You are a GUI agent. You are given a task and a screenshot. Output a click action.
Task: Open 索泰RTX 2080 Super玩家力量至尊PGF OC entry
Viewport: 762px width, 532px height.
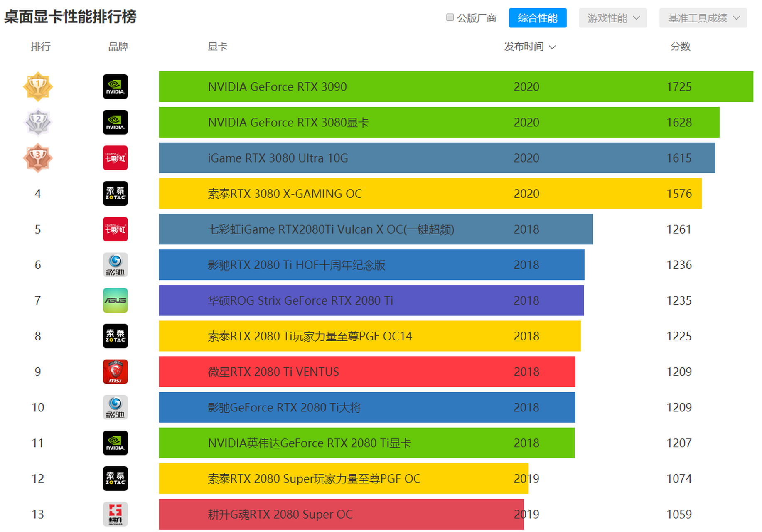(344, 478)
